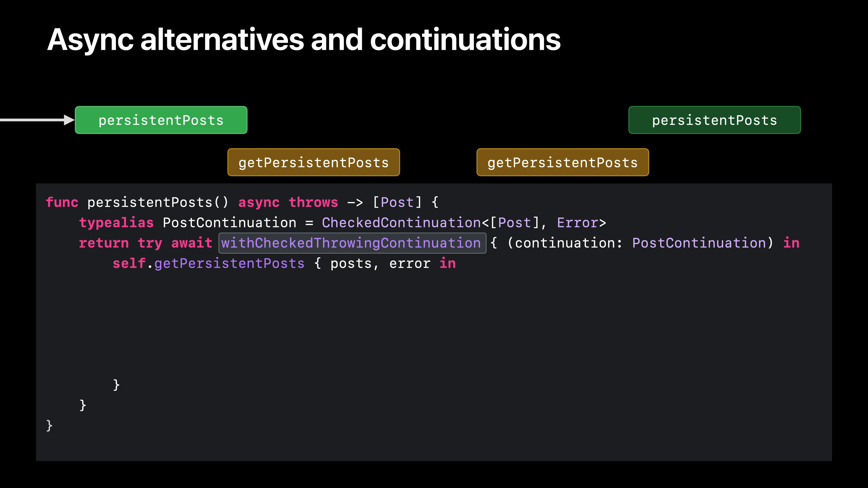Click the async keyword in function signature
The height and width of the screenshot is (488, 868).
(x=259, y=202)
